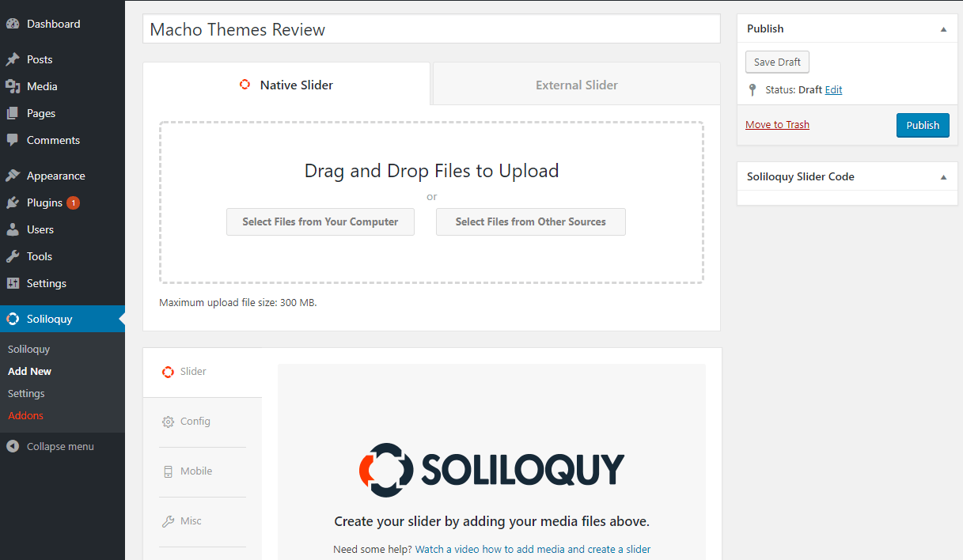
Task: Click Collapse menu label
Action: coord(60,446)
